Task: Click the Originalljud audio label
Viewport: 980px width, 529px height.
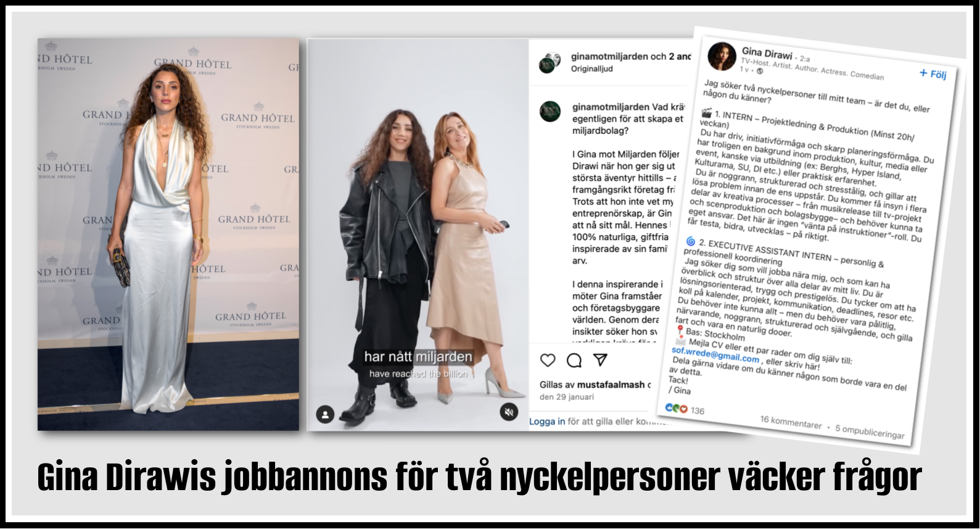Action: 592,69
